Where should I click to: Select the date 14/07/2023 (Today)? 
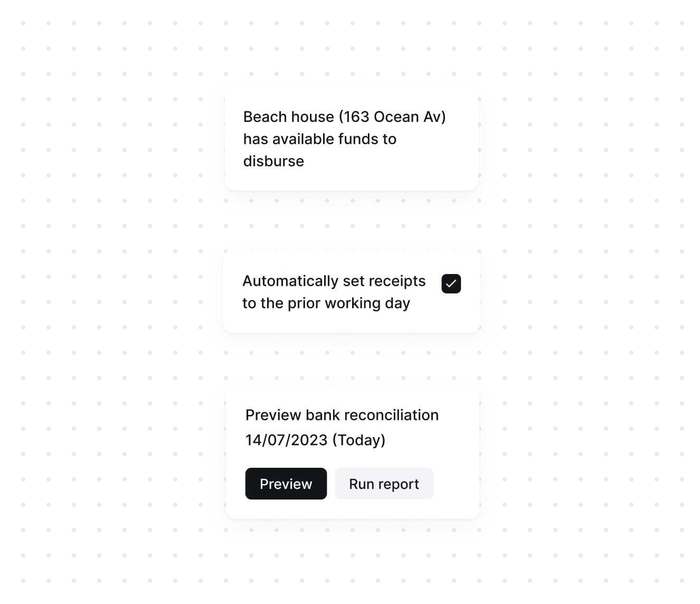pyautogui.click(x=315, y=440)
